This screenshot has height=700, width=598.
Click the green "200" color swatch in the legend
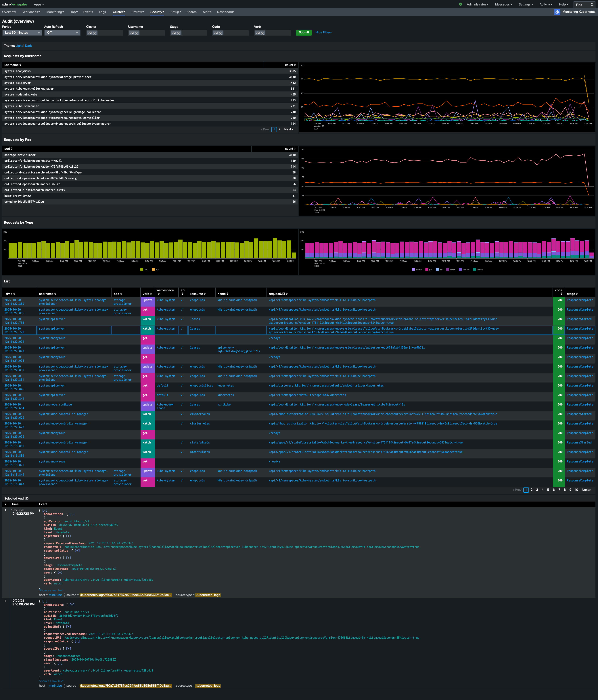tap(142, 270)
